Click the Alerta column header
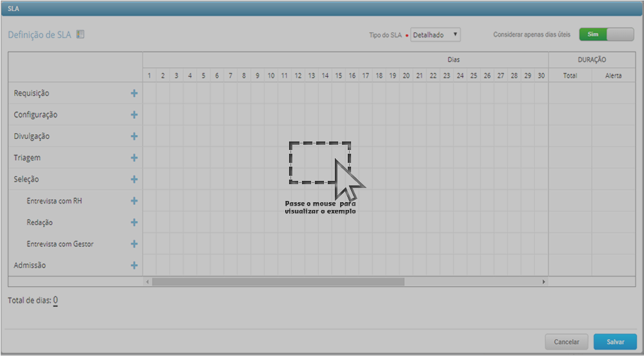Viewport: 644px width, 356px height. pos(613,76)
